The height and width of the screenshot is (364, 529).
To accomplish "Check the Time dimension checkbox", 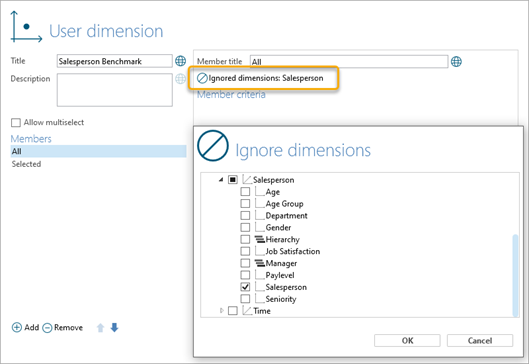I will [233, 310].
